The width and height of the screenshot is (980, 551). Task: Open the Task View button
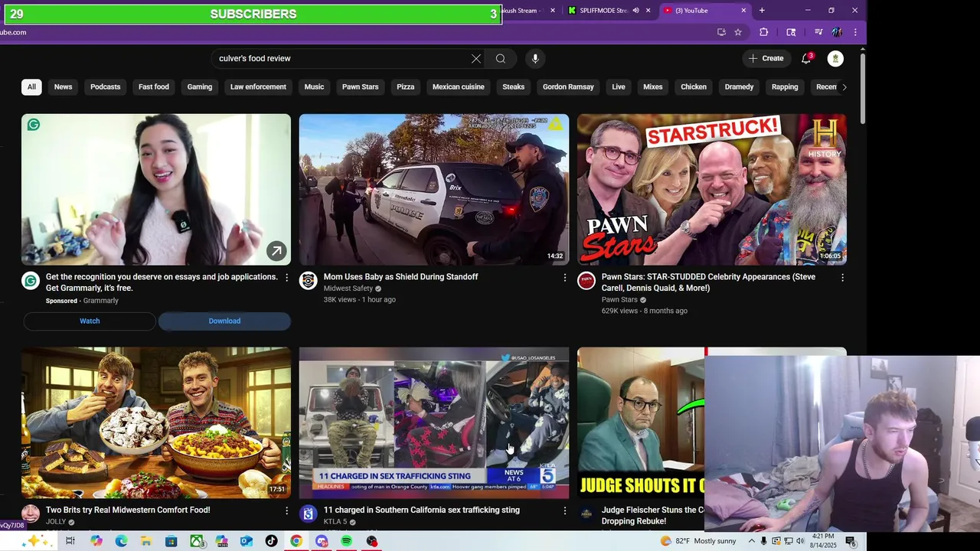(x=70, y=541)
